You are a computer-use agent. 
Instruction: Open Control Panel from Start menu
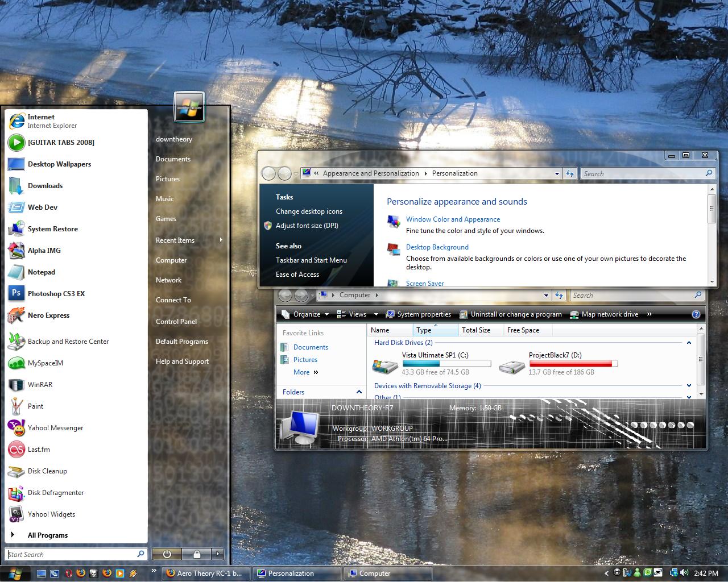coord(176,322)
